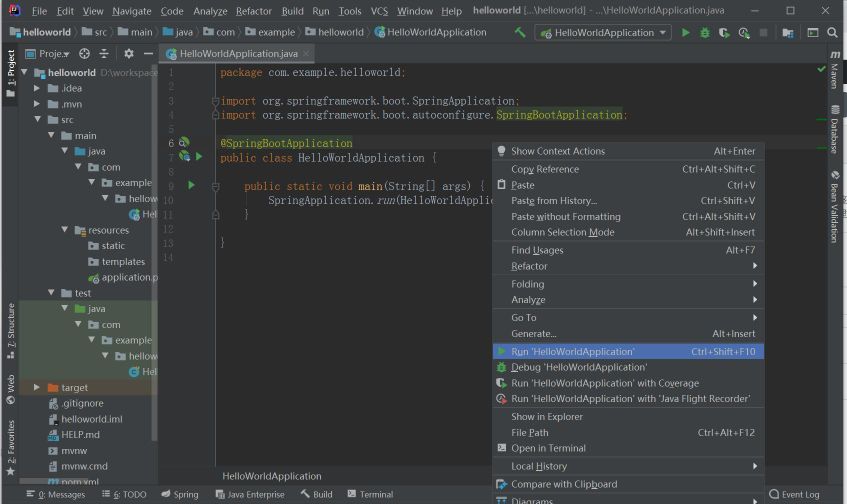Open the profiler run toolbar icon

pos(744,32)
